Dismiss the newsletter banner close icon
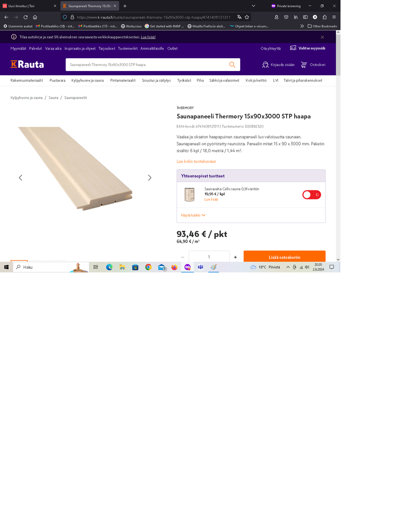The image size is (399, 532). 322,37
